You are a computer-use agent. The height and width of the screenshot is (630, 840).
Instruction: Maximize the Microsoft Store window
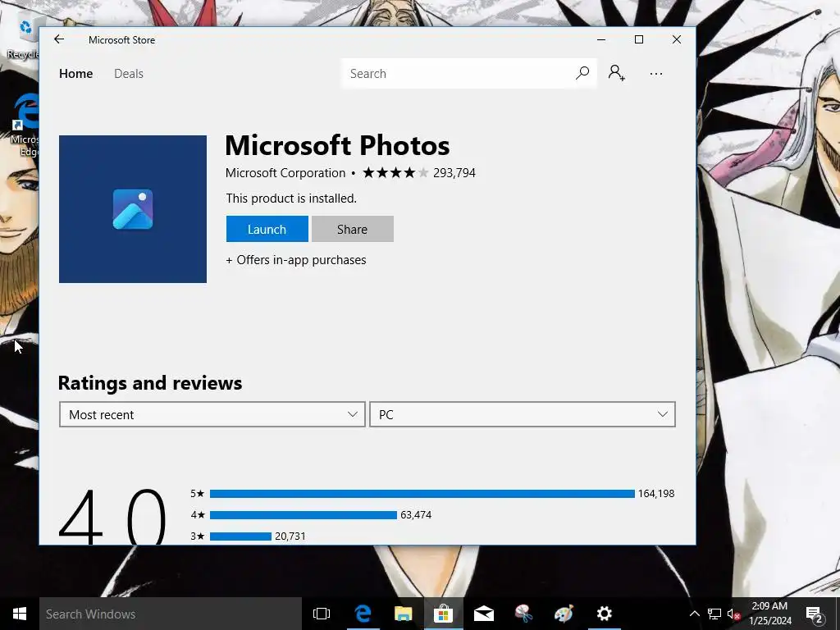click(x=638, y=39)
